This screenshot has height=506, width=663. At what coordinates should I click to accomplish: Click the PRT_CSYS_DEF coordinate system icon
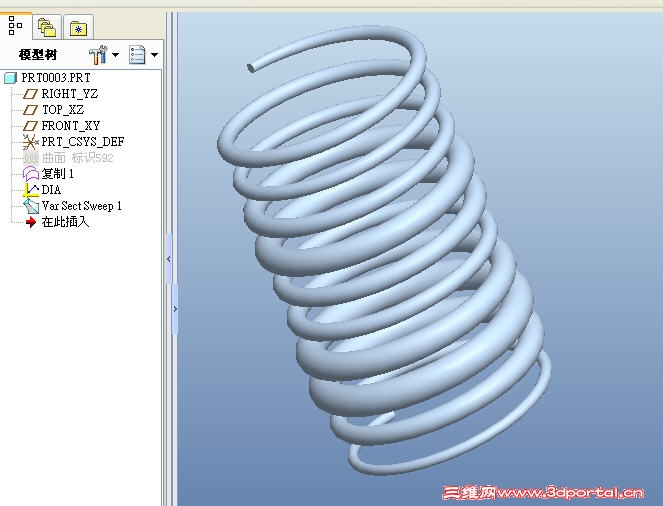coord(30,142)
